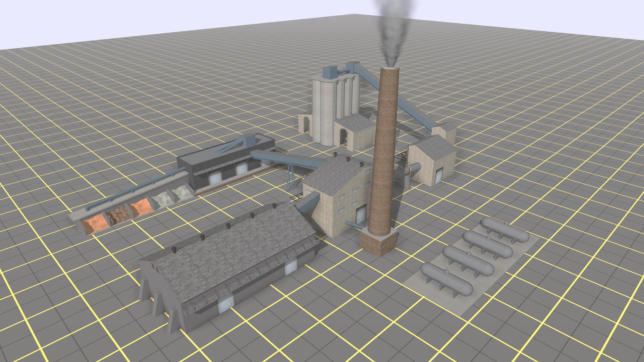Screen dimensions: 644x362
Task: Click the horizontal pressure tank nearest the camera
Action: 446,280
